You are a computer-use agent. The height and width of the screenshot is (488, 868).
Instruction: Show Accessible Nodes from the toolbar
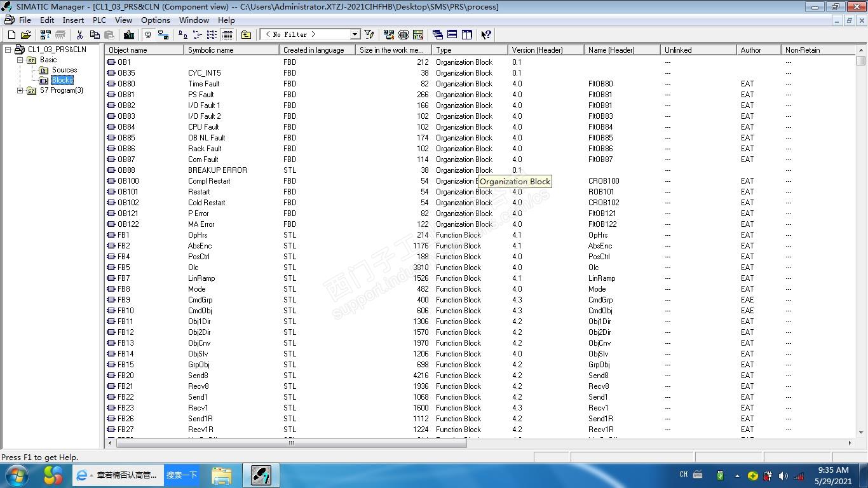[x=45, y=35]
